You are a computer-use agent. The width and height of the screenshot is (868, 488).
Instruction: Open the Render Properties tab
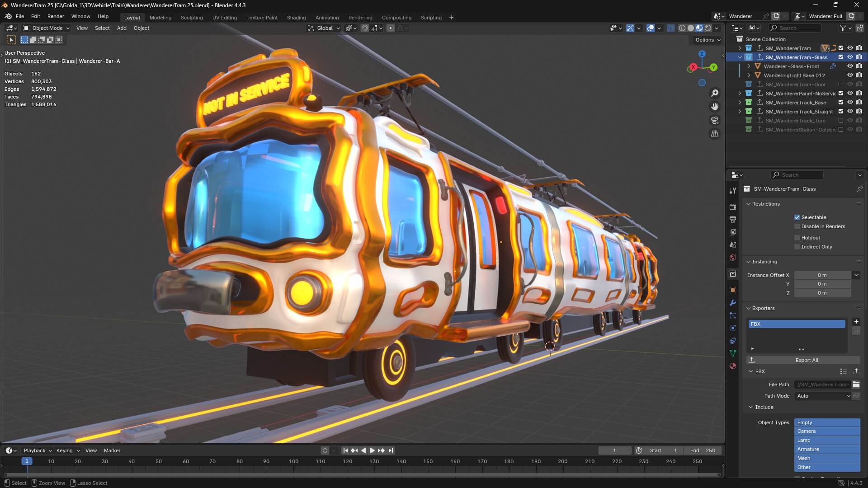pyautogui.click(x=733, y=207)
